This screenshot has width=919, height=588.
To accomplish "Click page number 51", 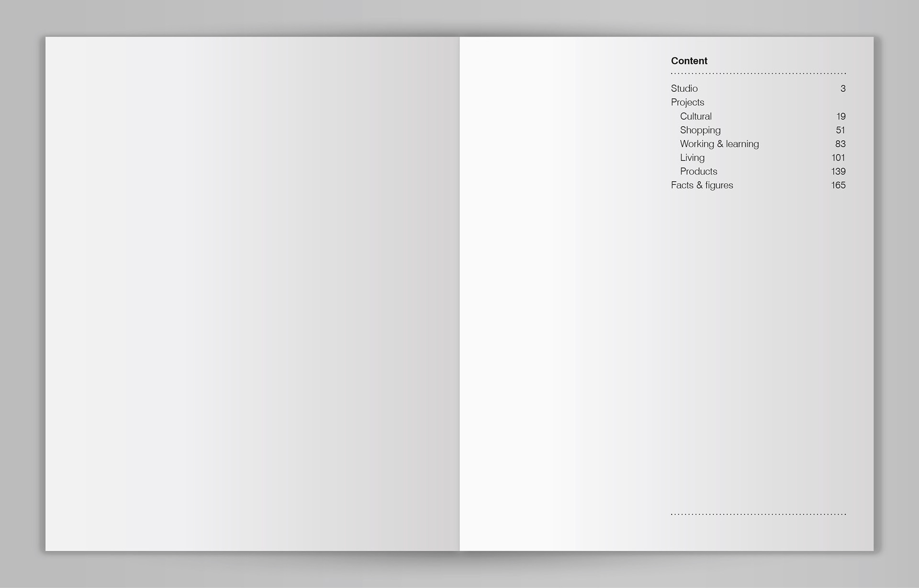I will [841, 130].
